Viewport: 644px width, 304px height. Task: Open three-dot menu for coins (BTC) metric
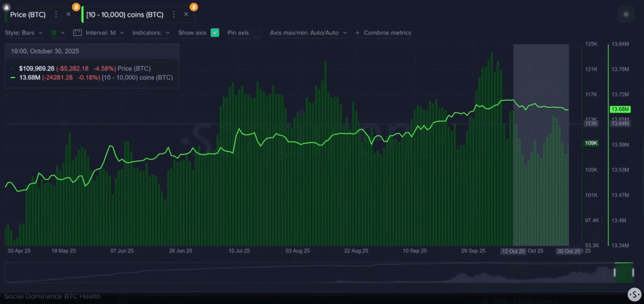[x=174, y=15]
